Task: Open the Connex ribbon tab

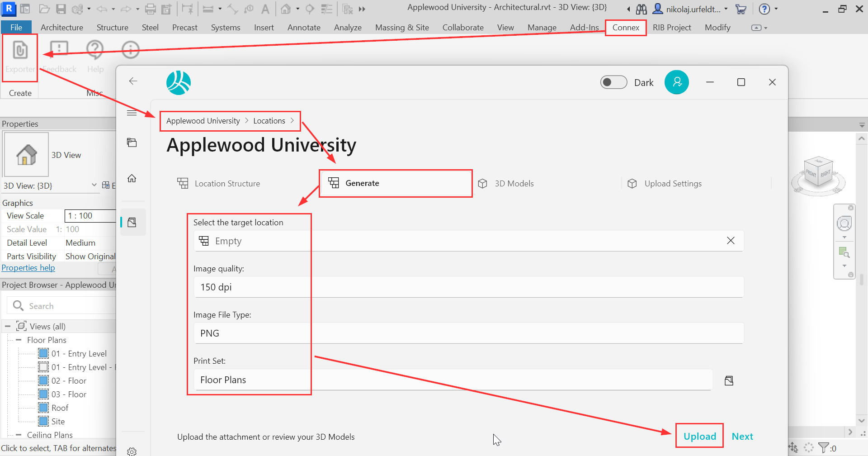Action: [626, 28]
